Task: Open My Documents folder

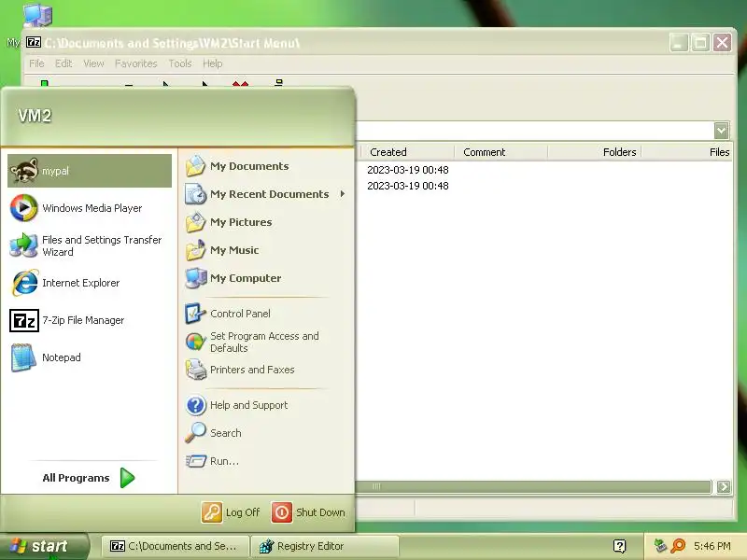Action: 266,166
